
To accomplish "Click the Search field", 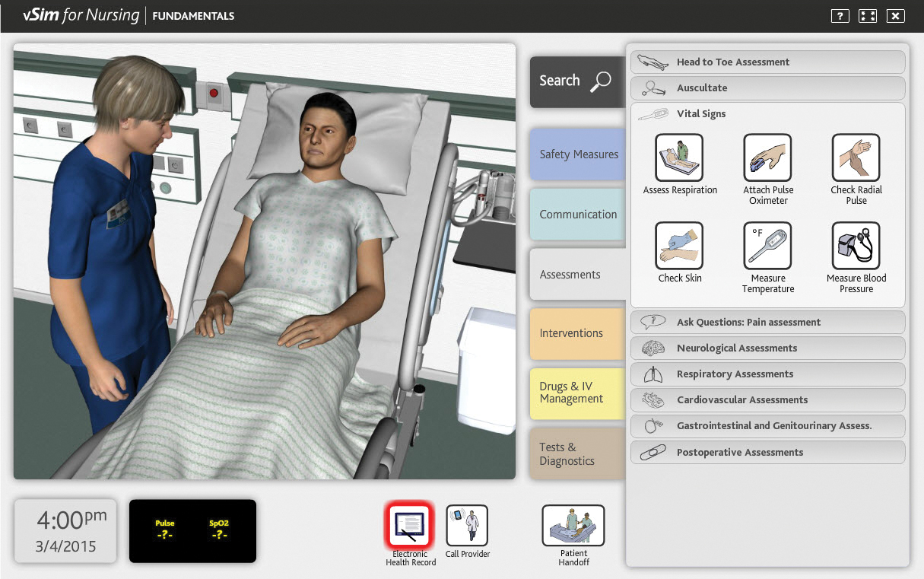I will pyautogui.click(x=576, y=80).
